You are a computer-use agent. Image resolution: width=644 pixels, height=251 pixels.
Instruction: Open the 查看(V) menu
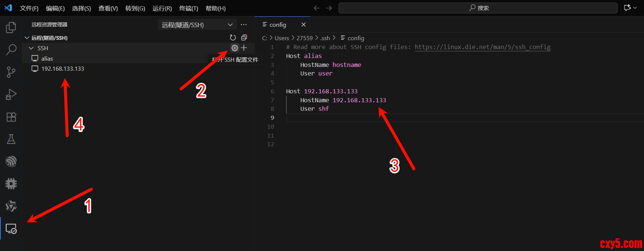pyautogui.click(x=108, y=8)
